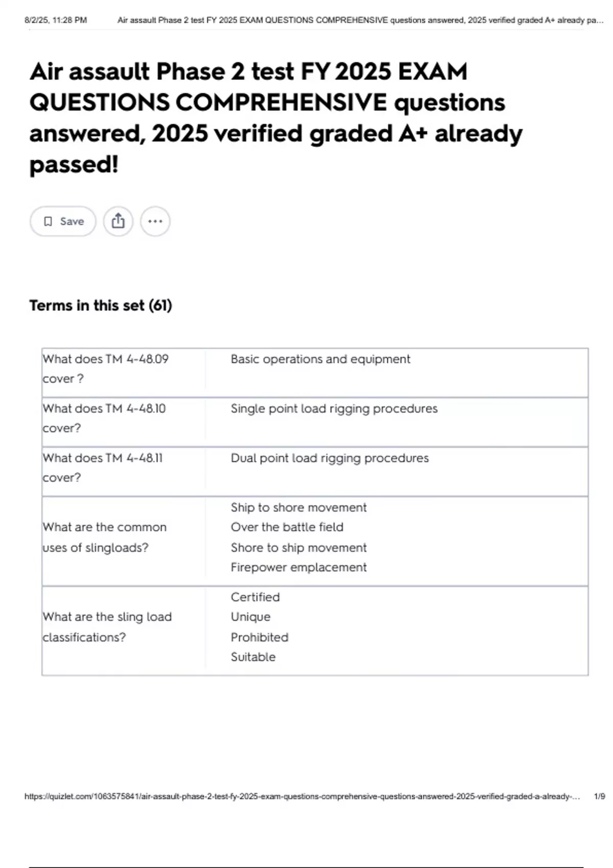Click the 1/9 page number indicator
Image resolution: width=613 pixels, height=868 pixels.
[599, 796]
